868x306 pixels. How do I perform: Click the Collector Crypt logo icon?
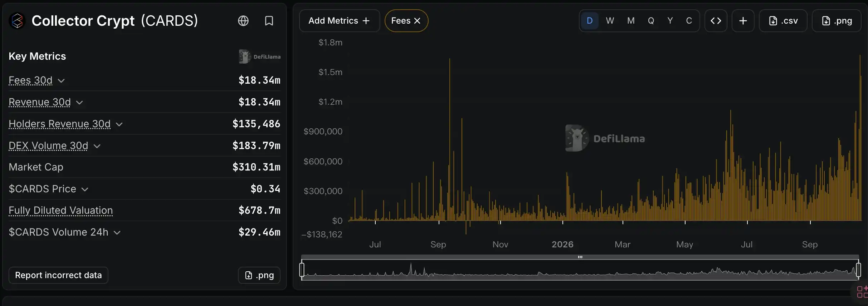pos(17,21)
